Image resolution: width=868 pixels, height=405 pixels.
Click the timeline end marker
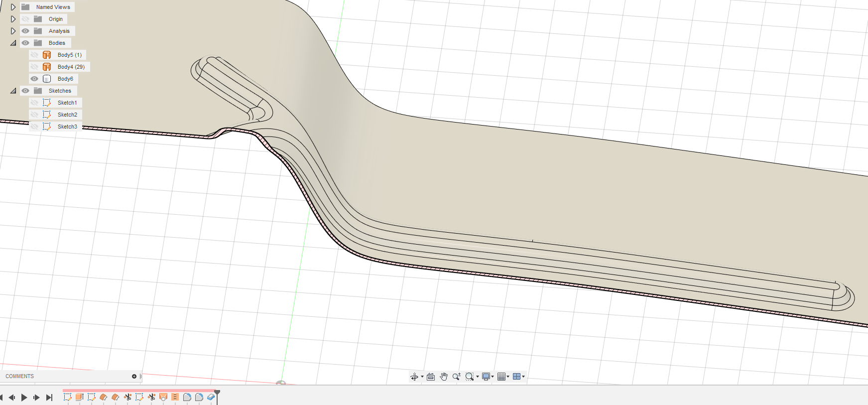pos(217,396)
